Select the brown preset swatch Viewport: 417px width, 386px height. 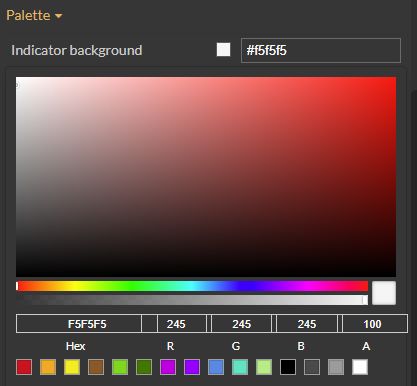point(96,367)
